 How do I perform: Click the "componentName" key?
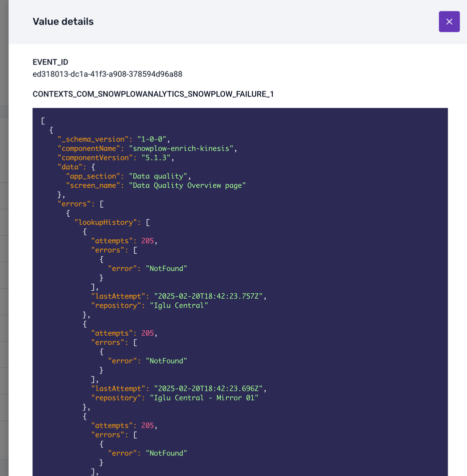click(x=91, y=148)
